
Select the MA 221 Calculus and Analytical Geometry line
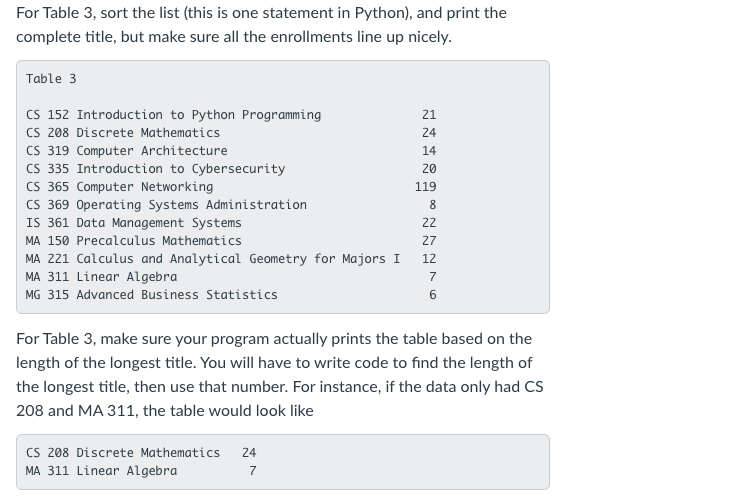231,259
